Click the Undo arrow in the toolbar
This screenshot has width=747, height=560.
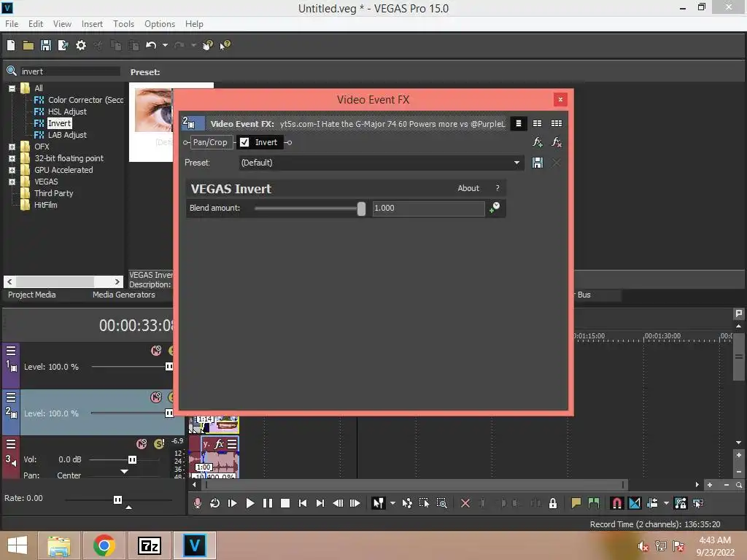click(x=151, y=45)
